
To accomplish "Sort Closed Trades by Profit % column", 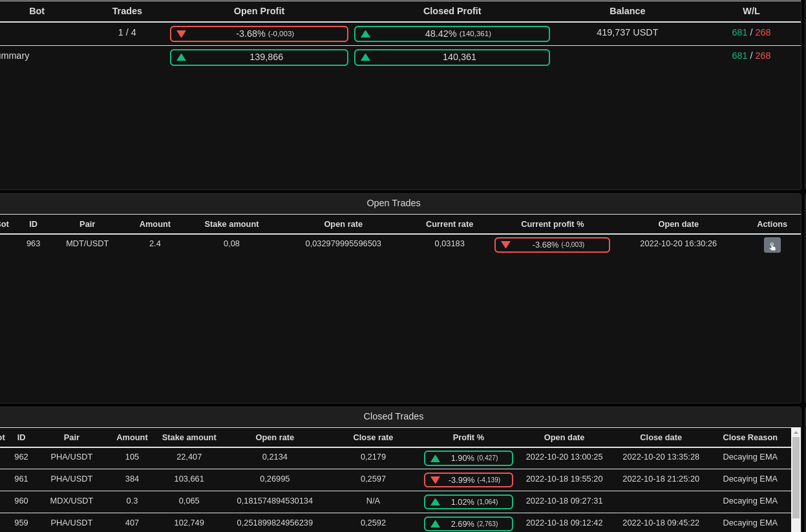I will (x=469, y=438).
